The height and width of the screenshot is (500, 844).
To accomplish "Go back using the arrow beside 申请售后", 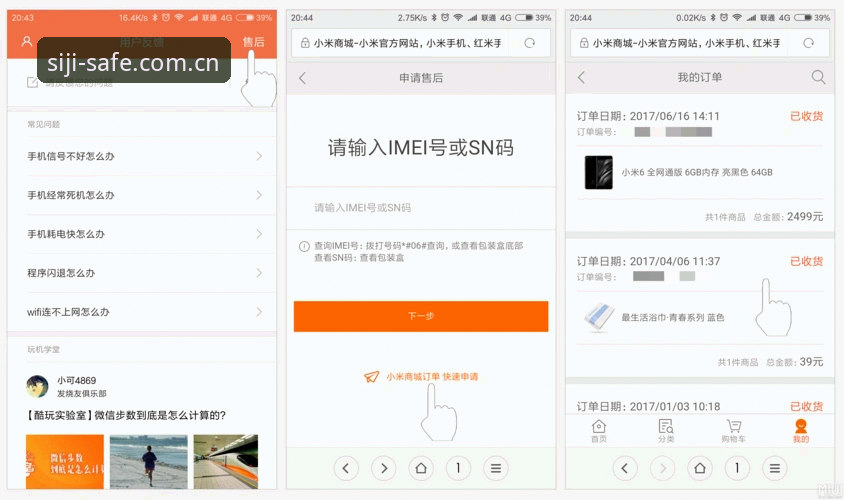I will (x=303, y=78).
